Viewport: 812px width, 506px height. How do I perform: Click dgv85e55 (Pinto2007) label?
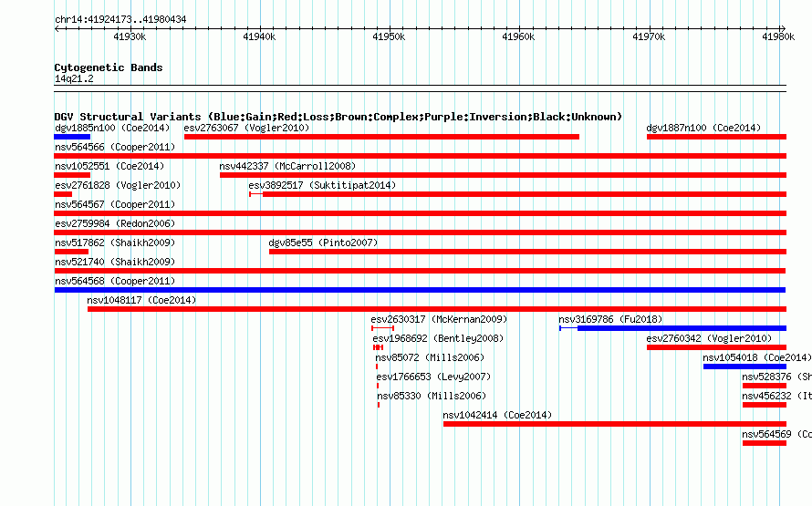(323, 243)
